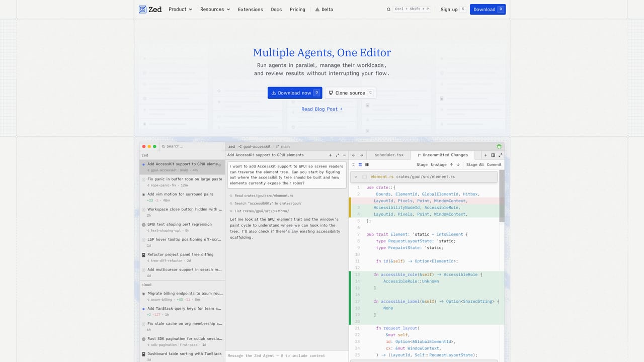Click the Commit button

tap(494, 164)
